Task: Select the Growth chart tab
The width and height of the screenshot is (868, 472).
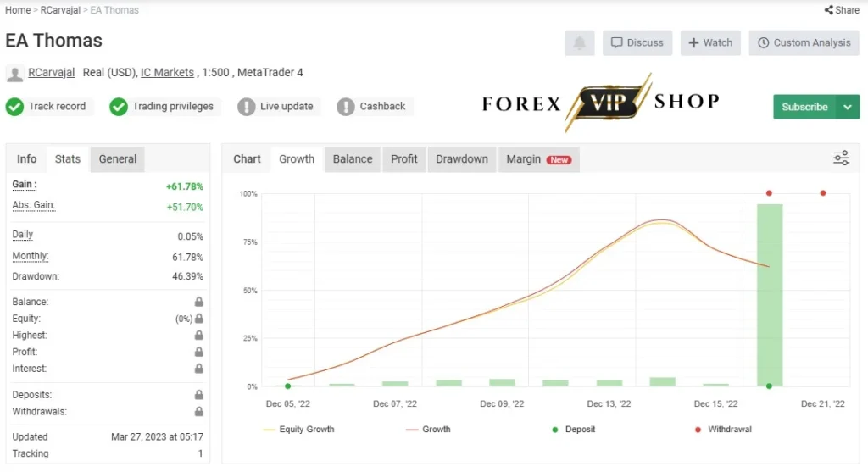Action: (x=297, y=158)
